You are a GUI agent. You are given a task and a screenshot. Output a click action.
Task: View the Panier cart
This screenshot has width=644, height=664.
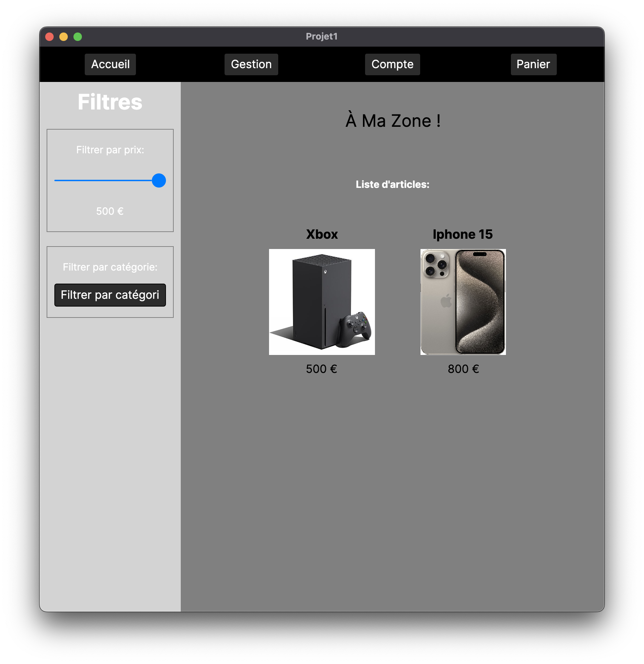533,64
